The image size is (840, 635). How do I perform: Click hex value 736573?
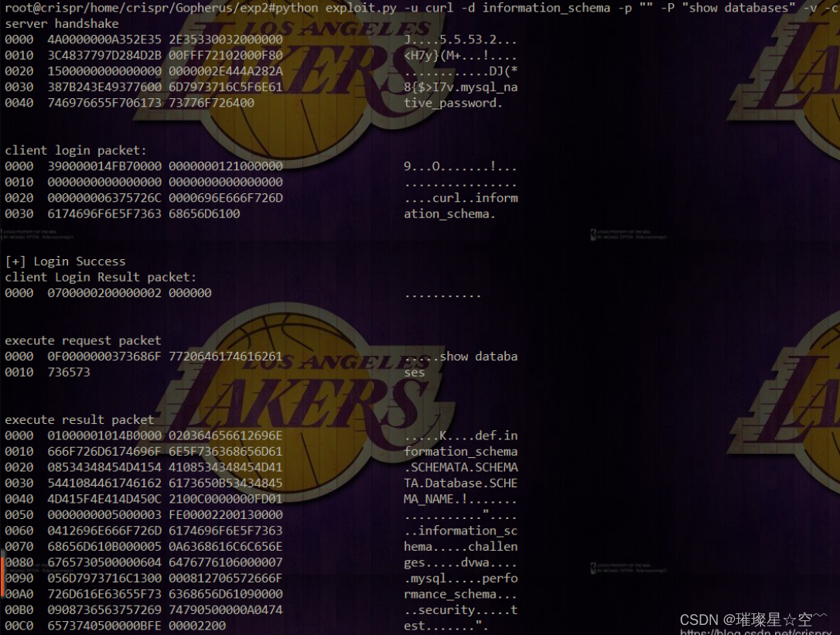[69, 373]
